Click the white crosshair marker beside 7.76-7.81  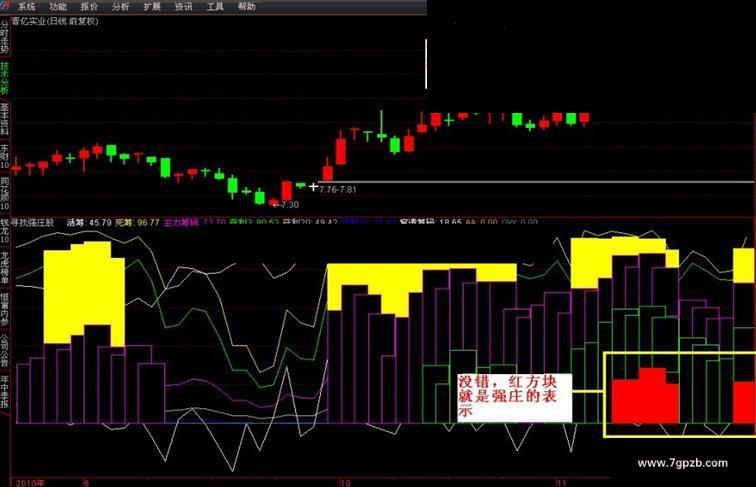313,187
